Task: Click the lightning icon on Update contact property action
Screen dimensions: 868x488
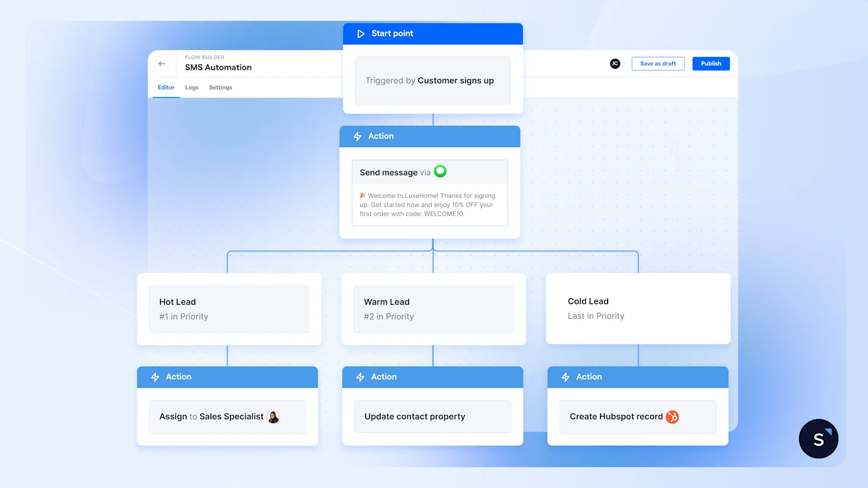Action: [360, 377]
